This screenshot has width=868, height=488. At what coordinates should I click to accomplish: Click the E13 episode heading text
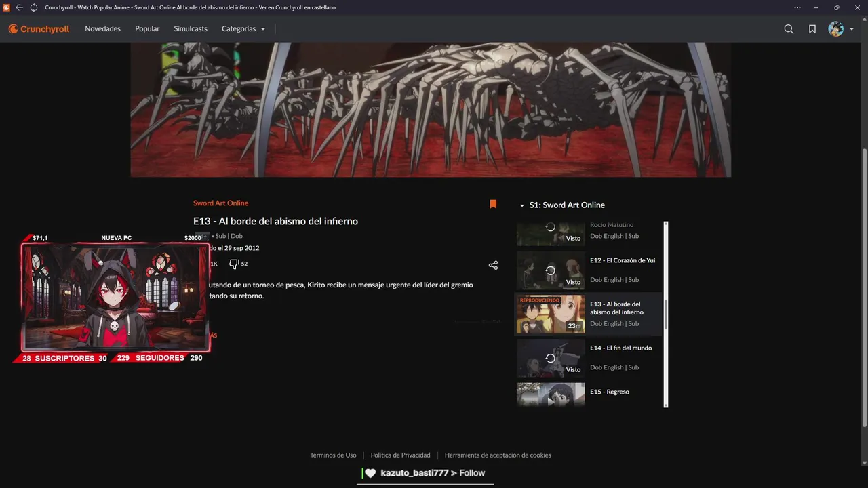[x=275, y=221]
